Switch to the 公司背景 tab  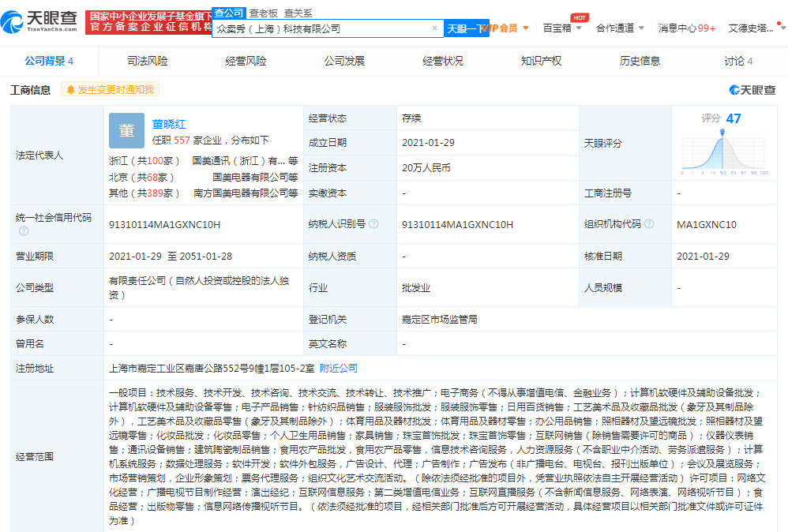point(49,62)
